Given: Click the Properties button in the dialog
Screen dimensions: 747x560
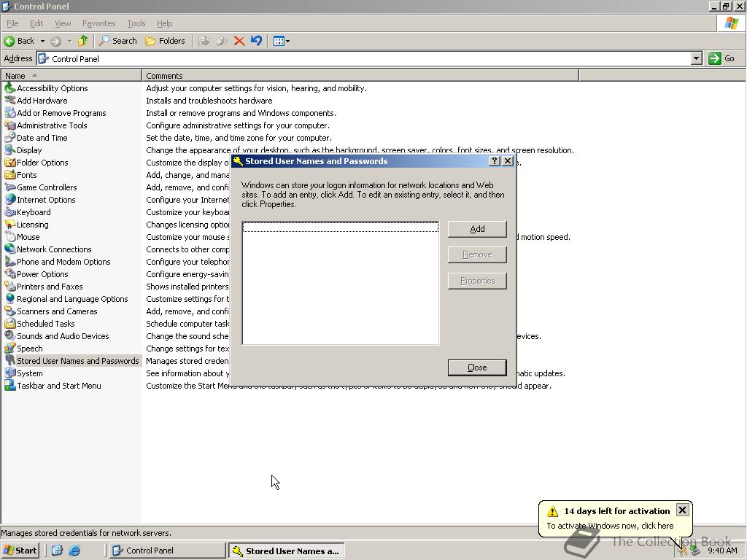Looking at the screenshot, I should pos(477,281).
